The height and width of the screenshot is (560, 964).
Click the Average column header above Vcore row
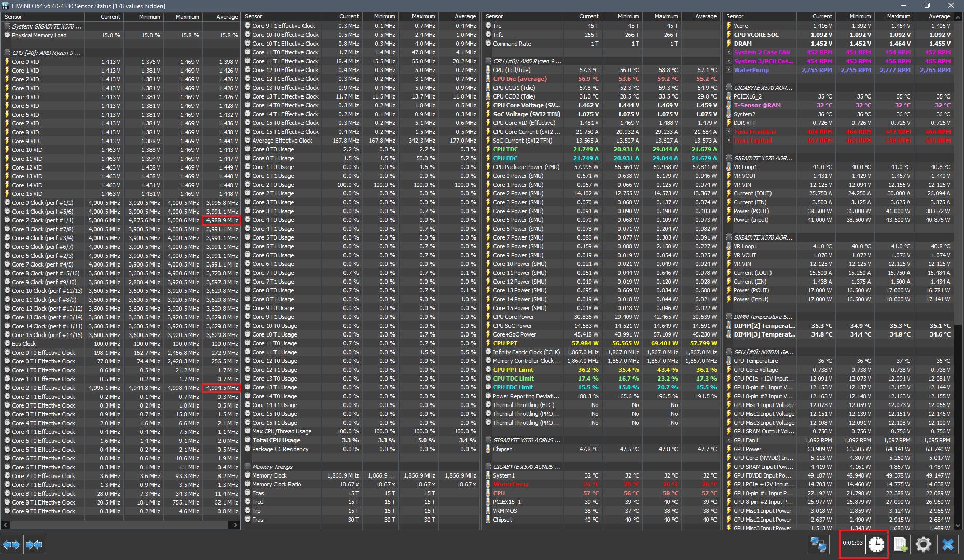pyautogui.click(x=933, y=17)
